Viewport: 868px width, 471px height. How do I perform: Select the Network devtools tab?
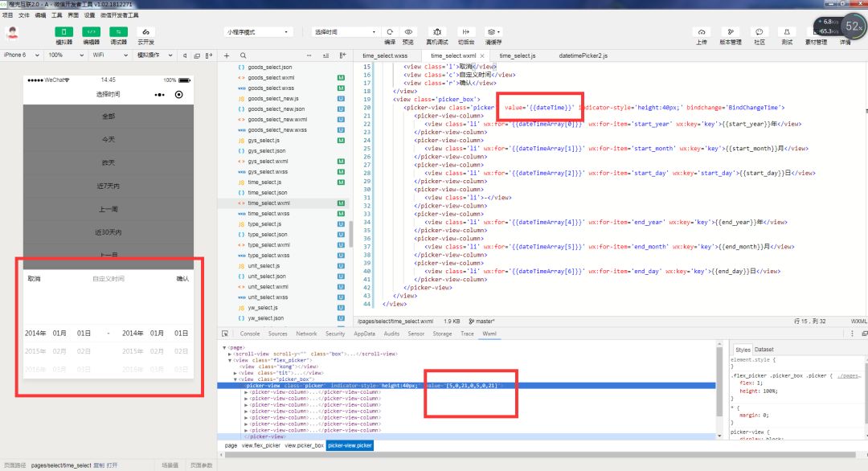306,334
